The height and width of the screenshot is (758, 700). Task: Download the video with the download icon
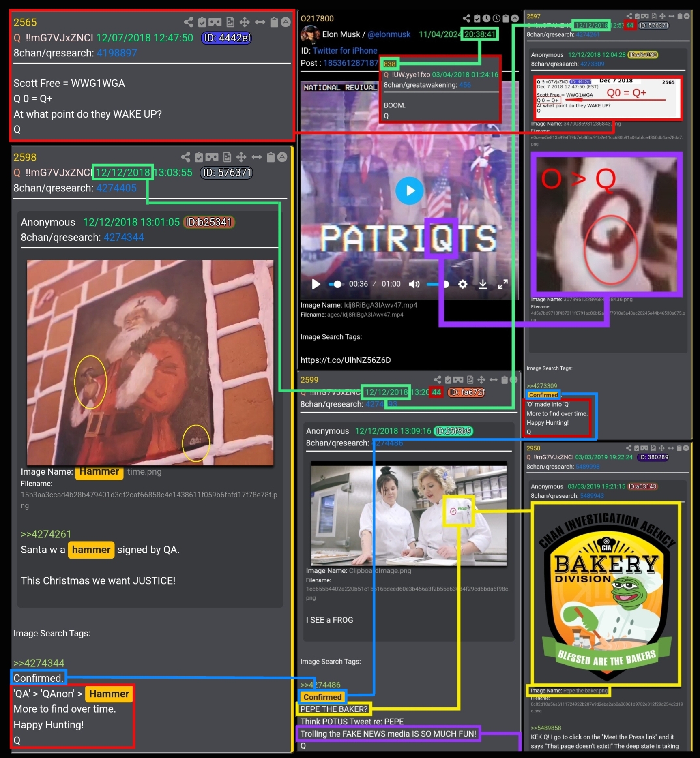483,284
